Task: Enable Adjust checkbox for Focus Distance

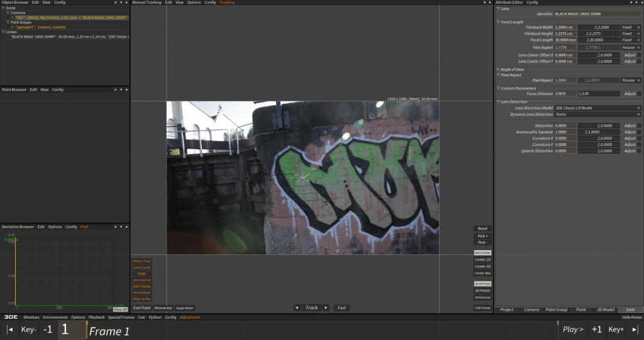Action: 639,94
